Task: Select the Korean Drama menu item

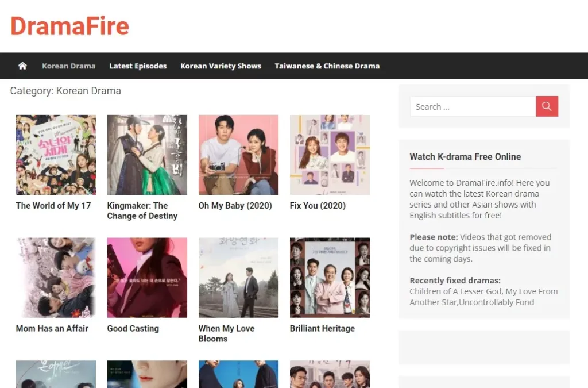Action: click(69, 66)
